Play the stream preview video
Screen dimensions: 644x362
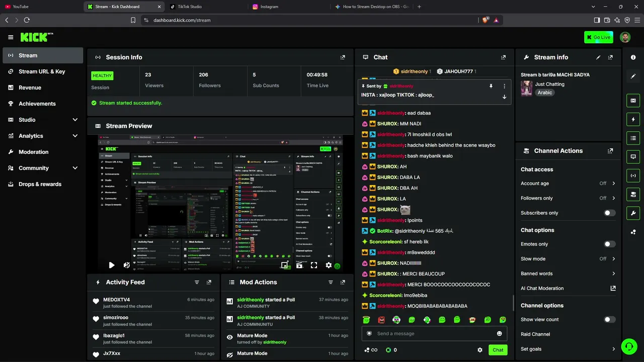(x=112, y=265)
